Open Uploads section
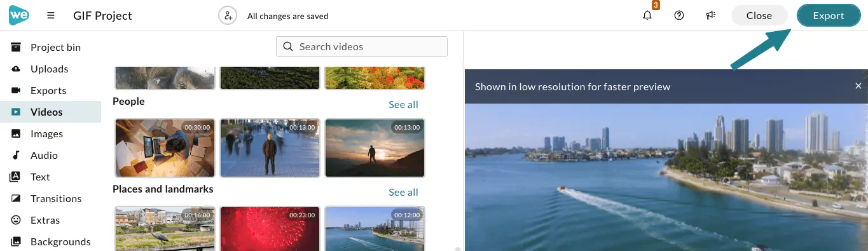The image size is (868, 251). click(50, 69)
